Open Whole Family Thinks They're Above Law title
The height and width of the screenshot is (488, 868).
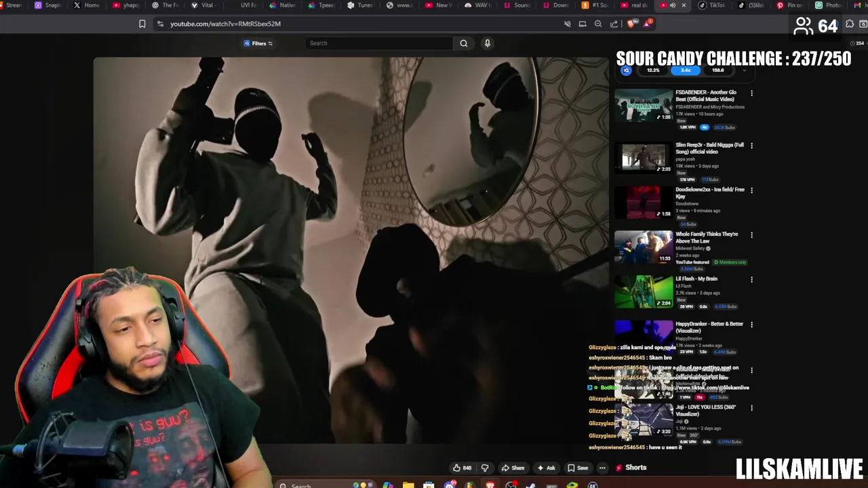pyautogui.click(x=707, y=237)
